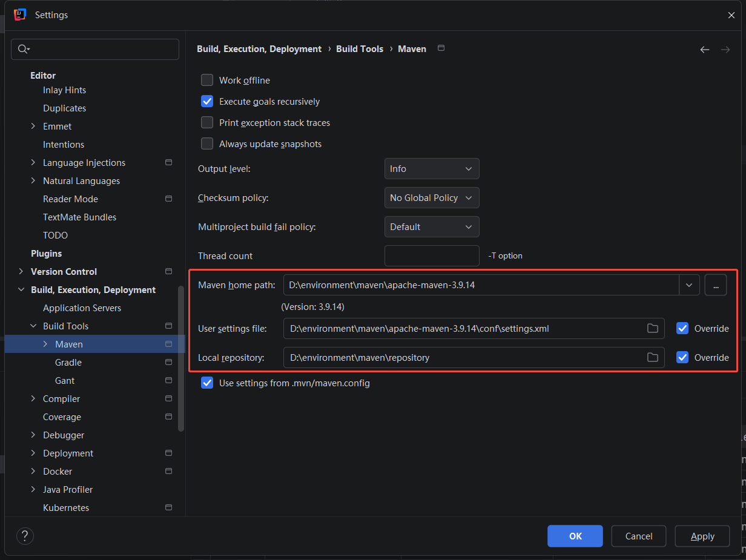Screen dimensions: 746x560
Task: Expand the Debugger tree node
Action: pos(33,435)
